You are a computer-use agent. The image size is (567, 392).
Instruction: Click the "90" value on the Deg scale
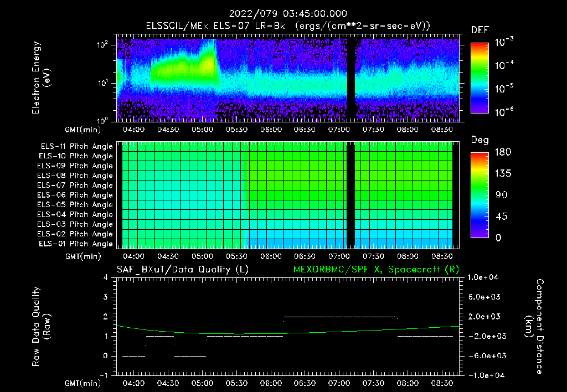tap(502, 195)
